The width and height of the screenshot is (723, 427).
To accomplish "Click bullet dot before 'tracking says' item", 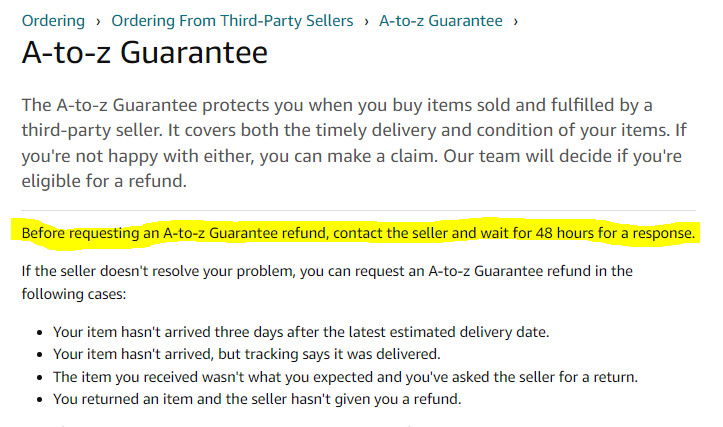I will pyautogui.click(x=40, y=355).
